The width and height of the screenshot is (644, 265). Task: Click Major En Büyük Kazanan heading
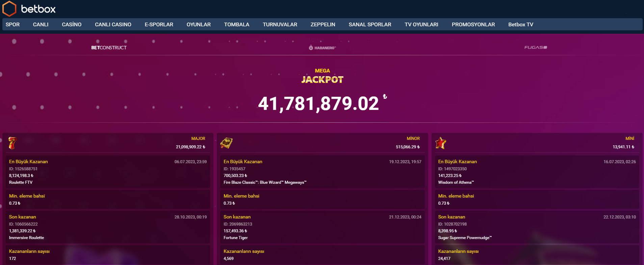[28, 162]
